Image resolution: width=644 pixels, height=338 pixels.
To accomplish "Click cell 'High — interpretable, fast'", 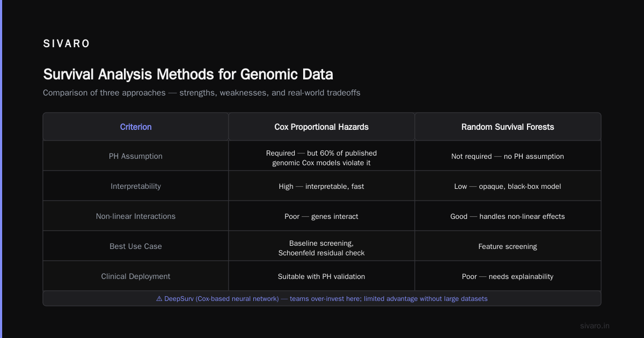I will [x=321, y=186].
